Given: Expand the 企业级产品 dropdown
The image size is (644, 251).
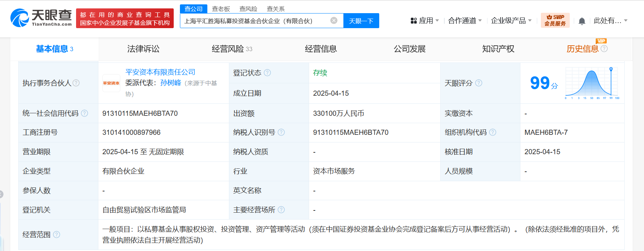Looking at the screenshot, I should (x=511, y=21).
